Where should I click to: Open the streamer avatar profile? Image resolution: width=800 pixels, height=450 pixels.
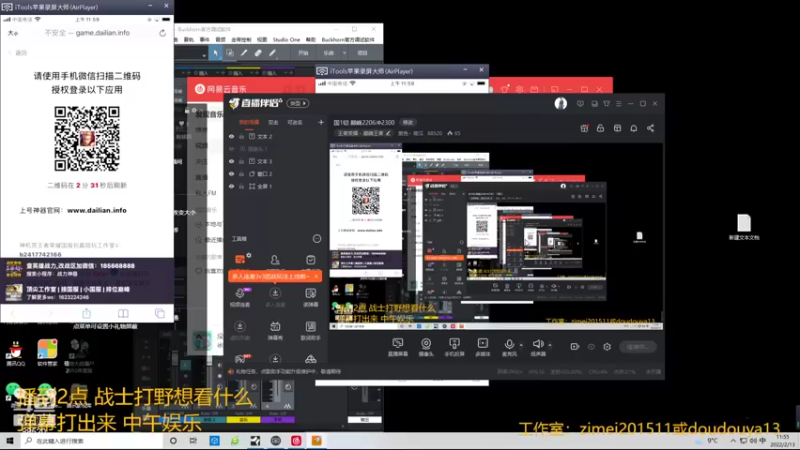(x=561, y=104)
